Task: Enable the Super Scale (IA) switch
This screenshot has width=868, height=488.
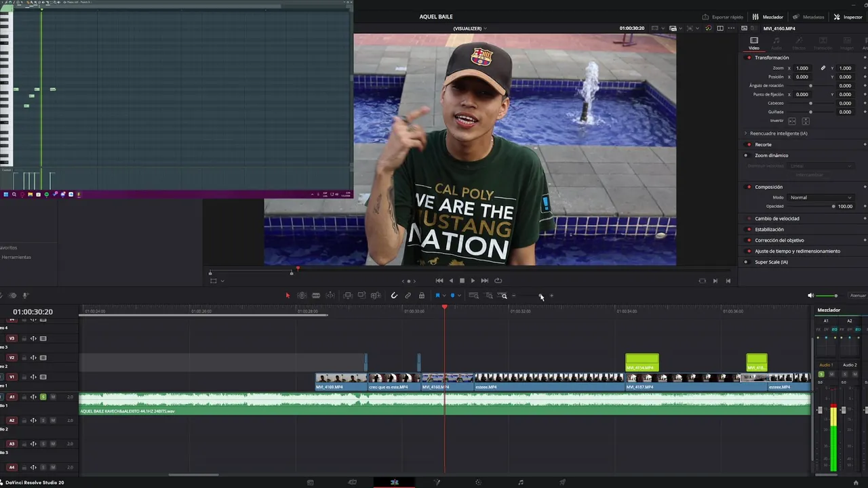Action: click(x=746, y=262)
